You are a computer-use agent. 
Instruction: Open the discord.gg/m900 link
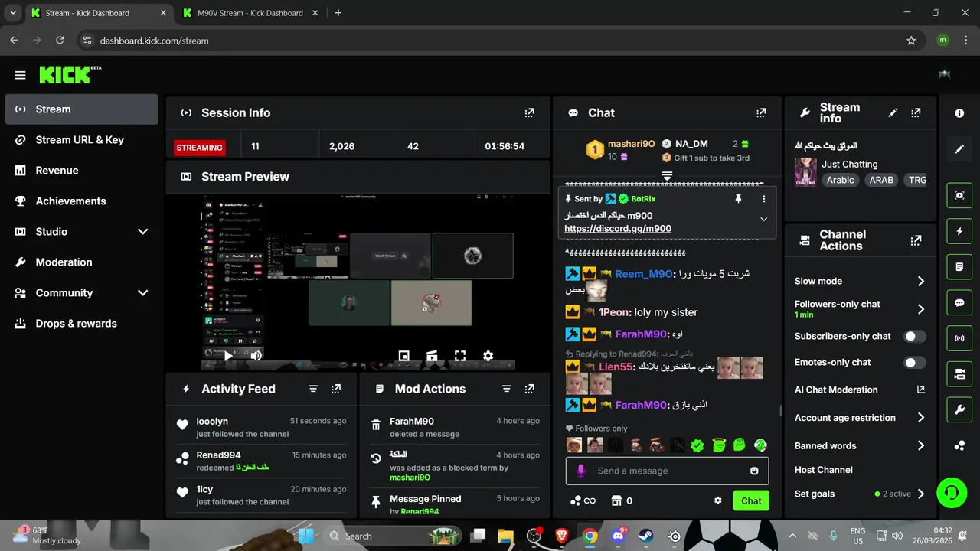[x=618, y=228]
